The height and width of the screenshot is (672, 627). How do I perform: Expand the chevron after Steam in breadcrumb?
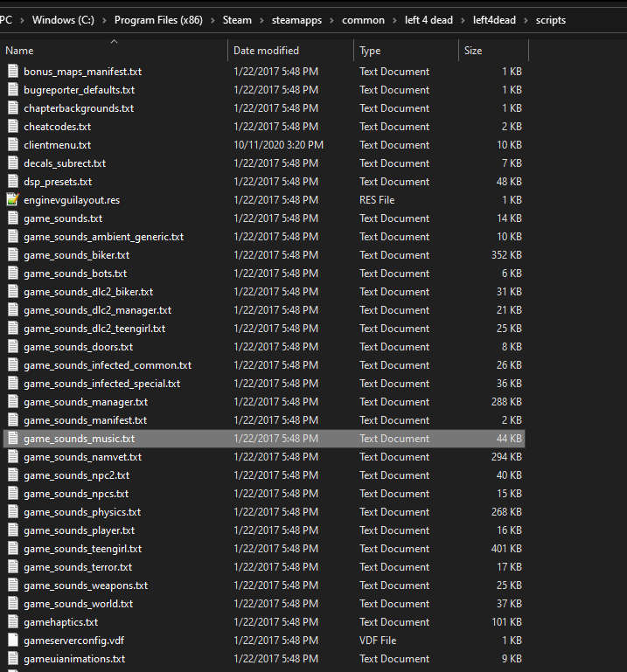[261, 21]
